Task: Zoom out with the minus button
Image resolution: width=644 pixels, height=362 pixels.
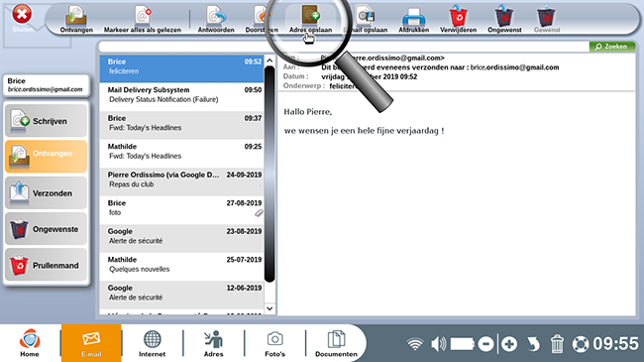Action: (485, 344)
